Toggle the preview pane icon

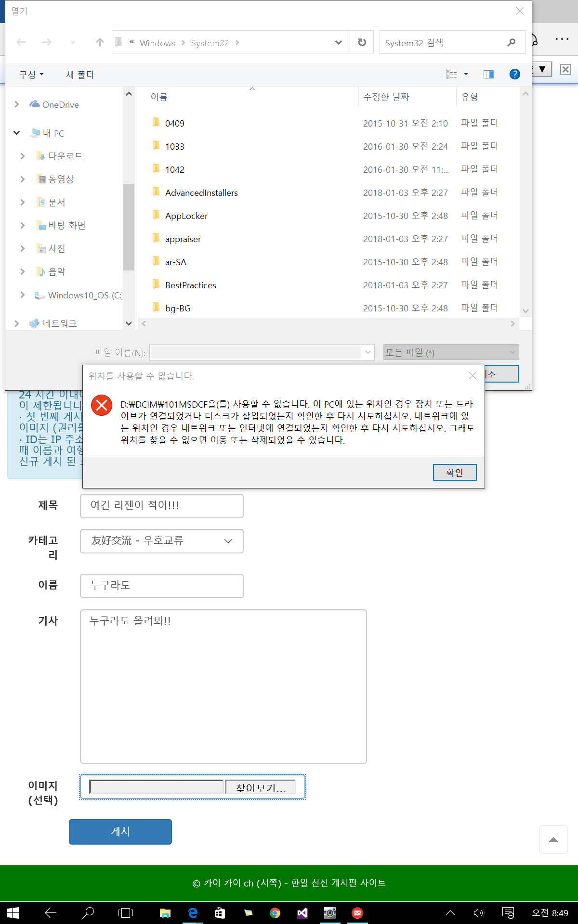[x=488, y=74]
